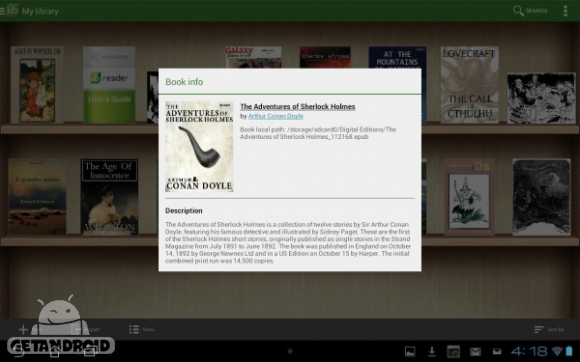Tap the Book info dialog title

tap(184, 82)
